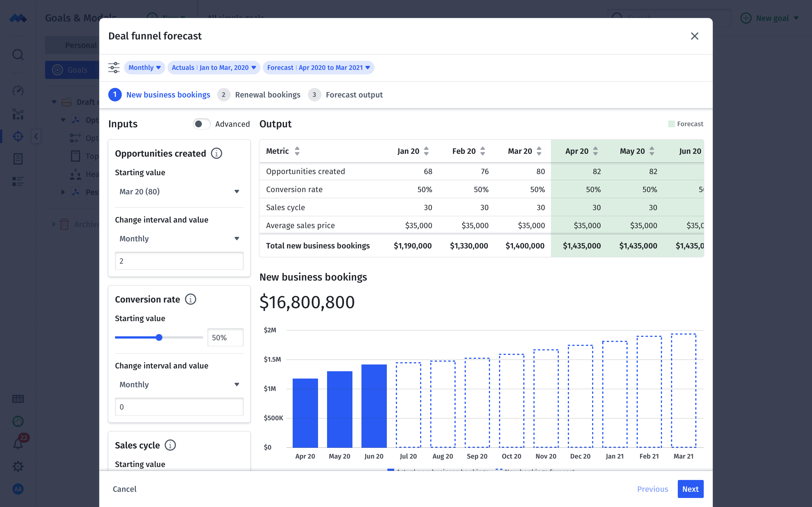Viewport: 812px width, 507px height.
Task: Open settings via the gear icon
Action: click(x=18, y=466)
